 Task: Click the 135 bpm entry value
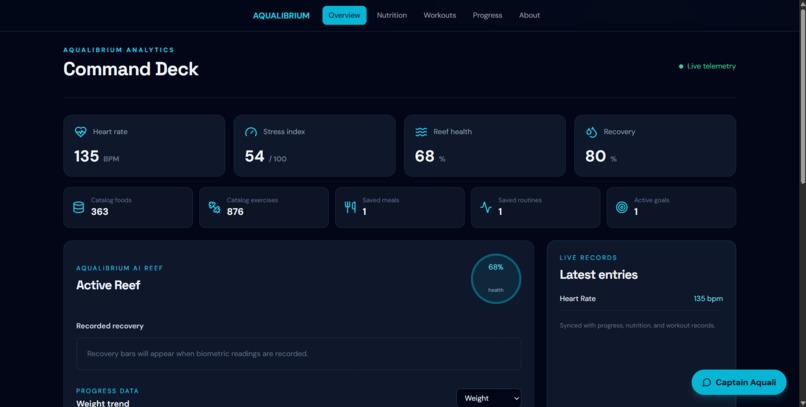pos(708,299)
